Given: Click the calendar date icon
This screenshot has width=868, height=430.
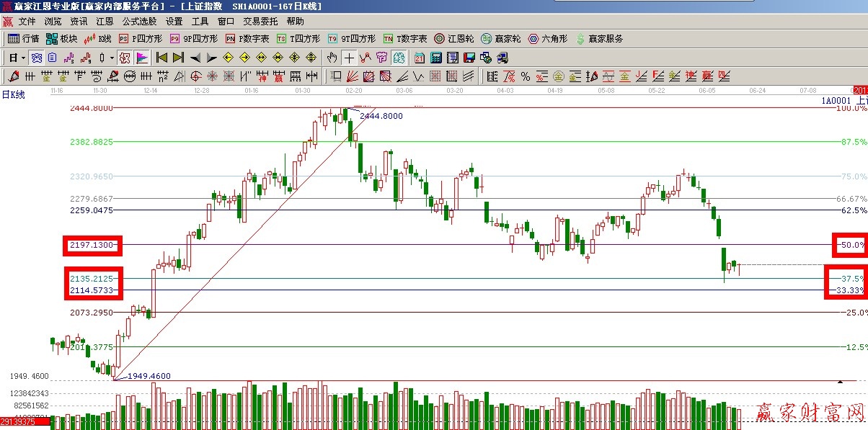Looking at the screenshot, I should click(419, 58).
